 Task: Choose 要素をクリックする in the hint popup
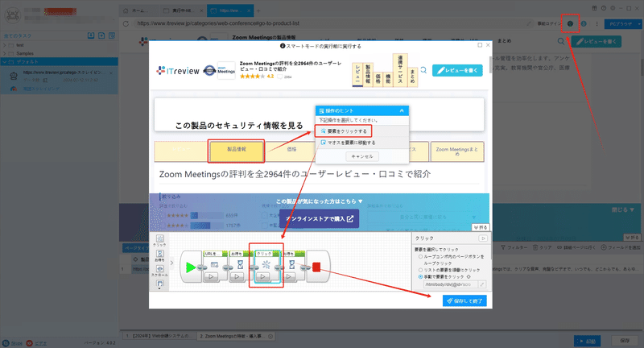pos(344,131)
